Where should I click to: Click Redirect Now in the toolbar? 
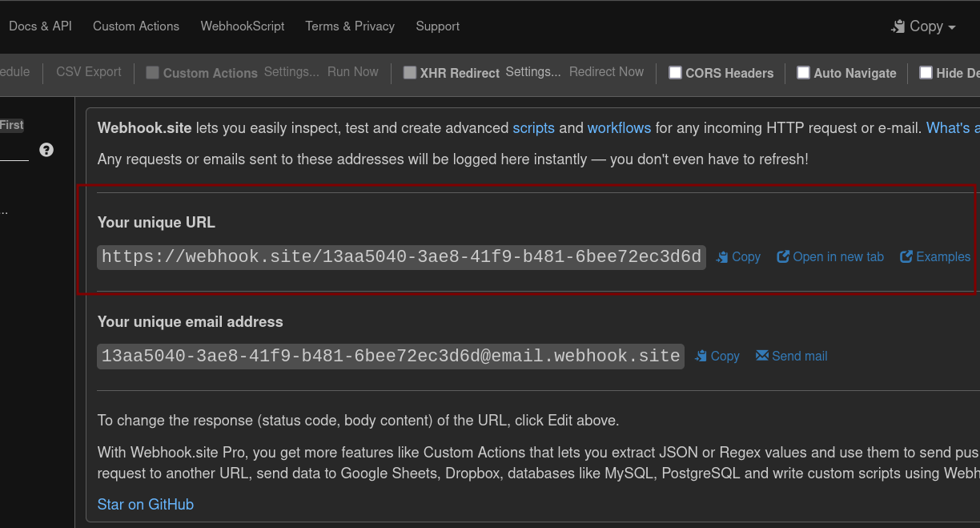click(x=606, y=72)
